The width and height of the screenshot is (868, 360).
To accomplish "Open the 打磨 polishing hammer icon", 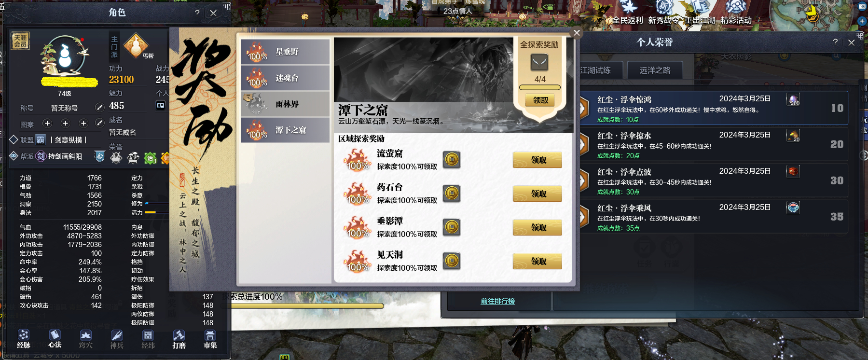I will point(179,339).
